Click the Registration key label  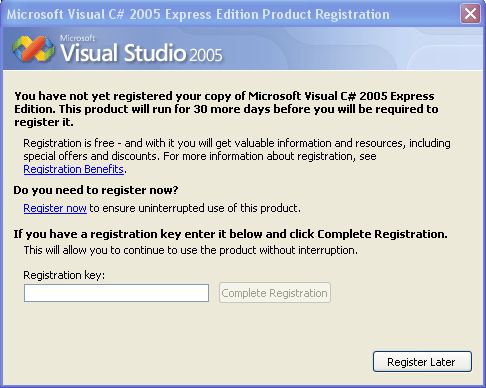pos(64,275)
